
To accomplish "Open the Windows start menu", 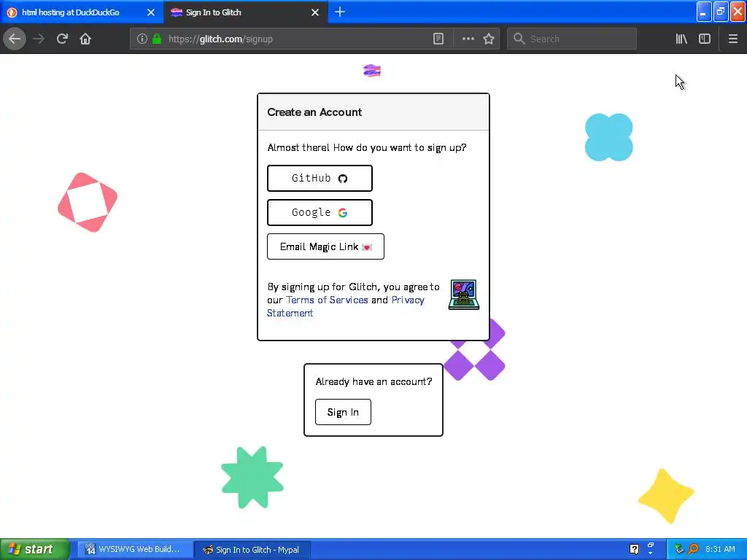I will coord(34,549).
